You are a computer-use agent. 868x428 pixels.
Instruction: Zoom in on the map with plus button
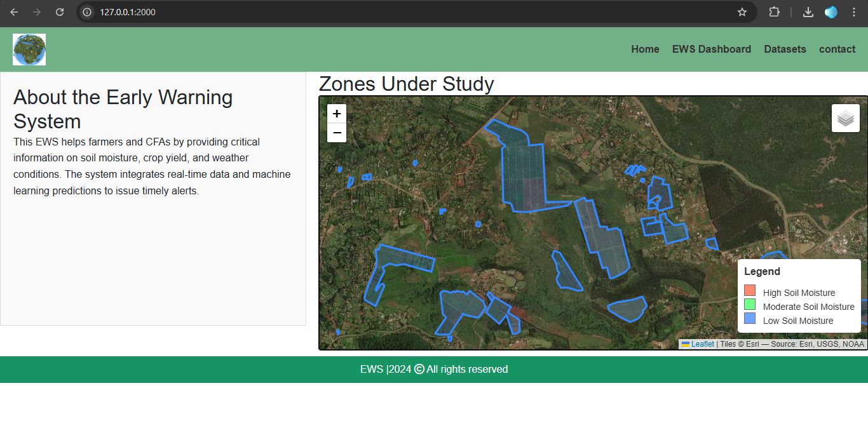tap(337, 114)
